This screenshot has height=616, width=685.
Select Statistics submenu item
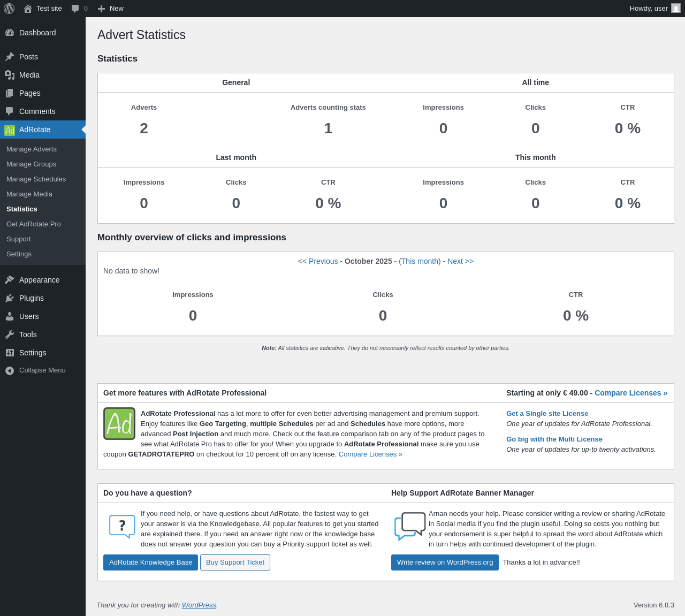22,209
